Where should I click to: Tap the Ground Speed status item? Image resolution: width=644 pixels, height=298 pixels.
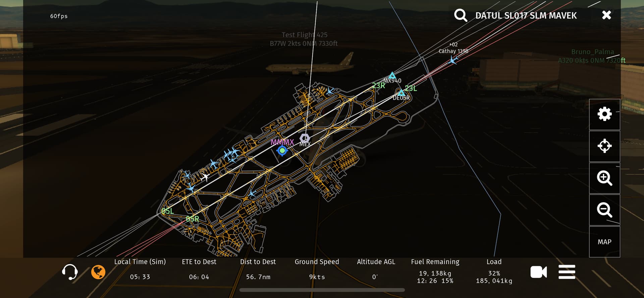click(x=317, y=269)
